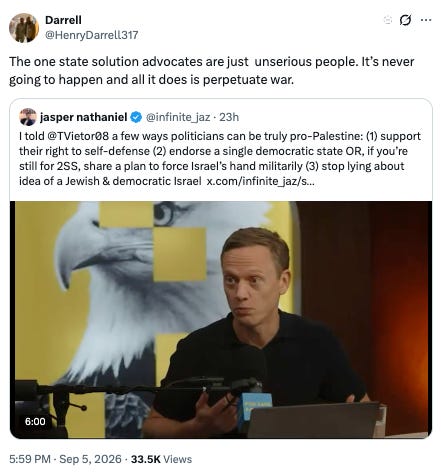Open the jasper nathaniel profile name
Image resolution: width=441 pixels, height=474 pixels.
pos(84,117)
